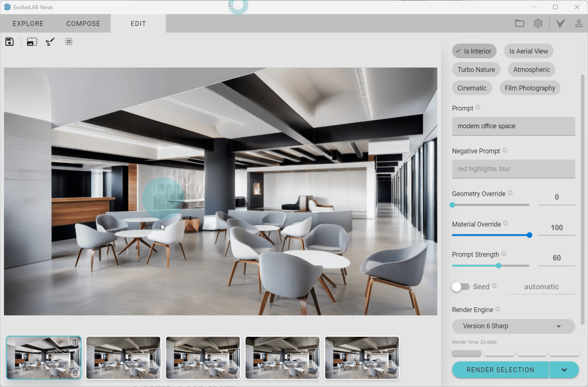Image resolution: width=588 pixels, height=387 pixels.
Task: Click trash icon on first thumbnail
Action: [75, 373]
